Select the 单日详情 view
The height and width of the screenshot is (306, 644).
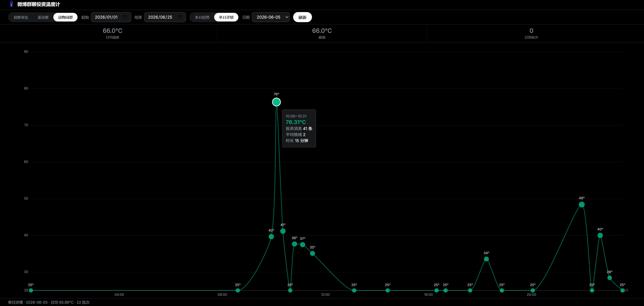click(x=226, y=17)
